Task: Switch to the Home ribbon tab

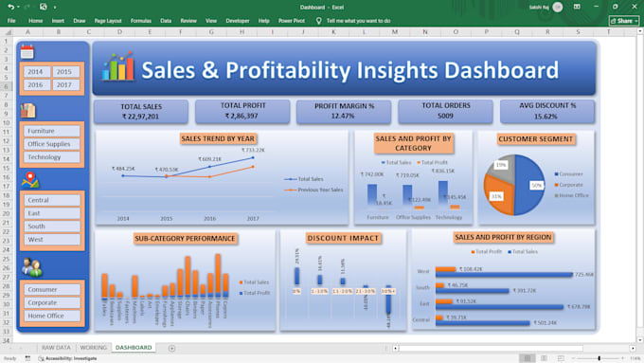Action: 36,21
